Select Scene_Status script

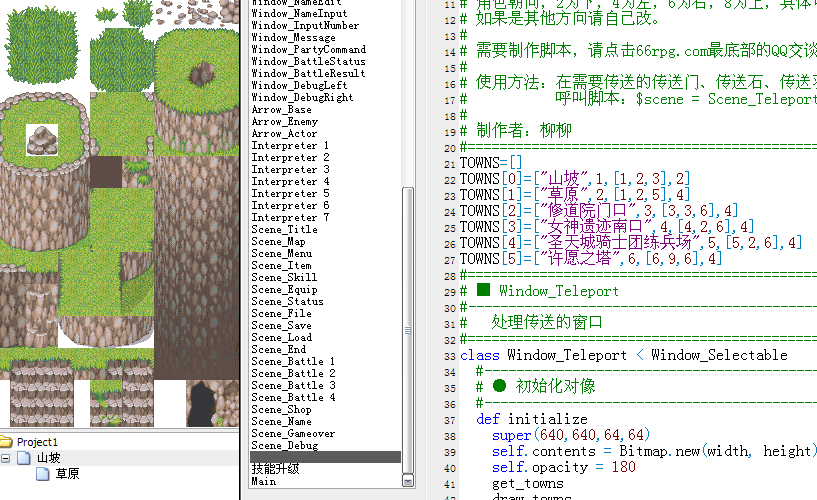288,301
